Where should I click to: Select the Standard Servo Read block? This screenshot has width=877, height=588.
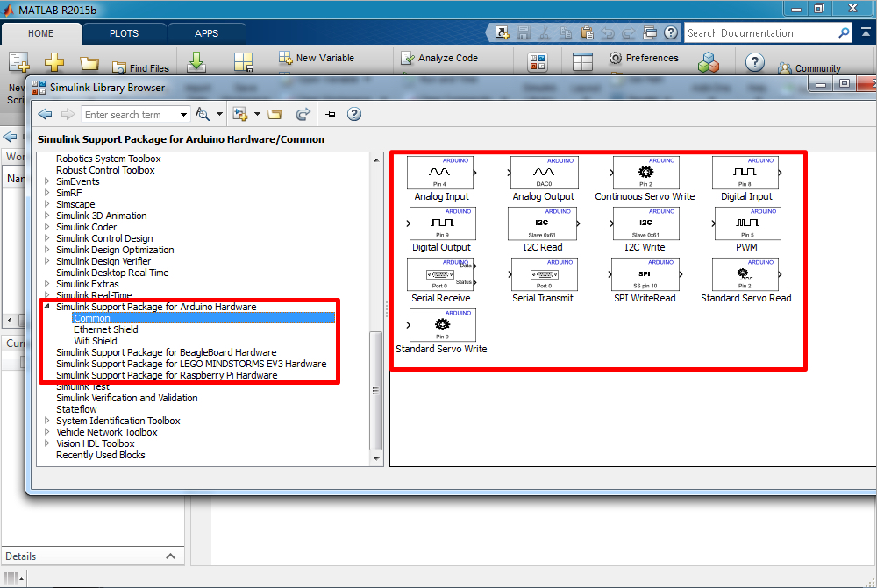coord(745,274)
